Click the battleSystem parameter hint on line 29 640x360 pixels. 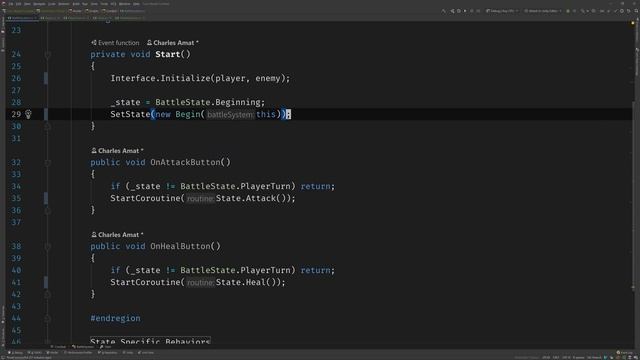pyautogui.click(x=230, y=115)
